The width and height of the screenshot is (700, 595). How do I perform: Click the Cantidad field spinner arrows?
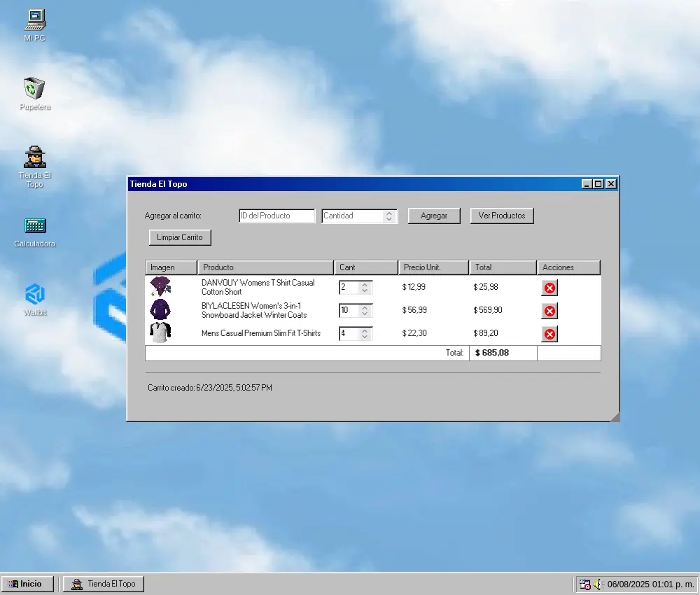click(389, 216)
